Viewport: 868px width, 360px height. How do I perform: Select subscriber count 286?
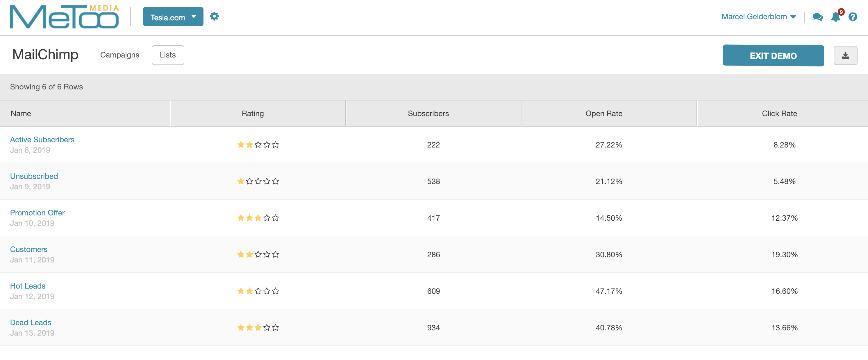tap(433, 255)
